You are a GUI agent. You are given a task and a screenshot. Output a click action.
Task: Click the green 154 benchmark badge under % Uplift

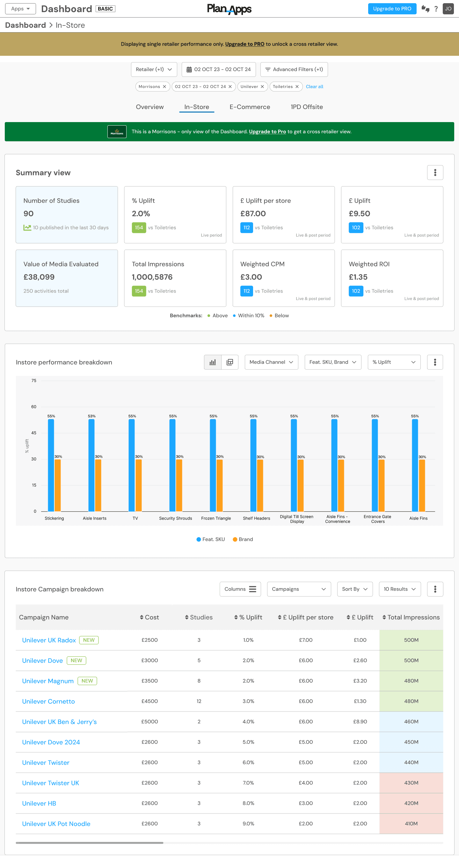click(x=139, y=228)
